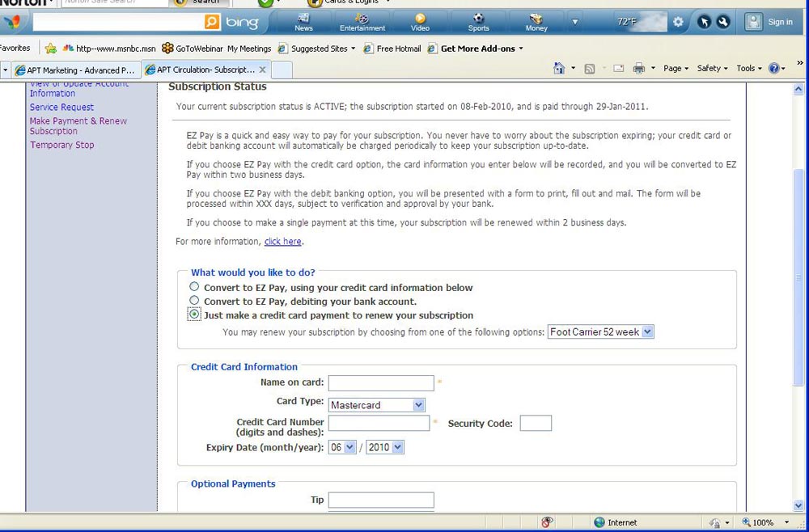Viewport: 809px width, 532px height.
Task: Open the Video toolbar icon
Action: (420, 22)
